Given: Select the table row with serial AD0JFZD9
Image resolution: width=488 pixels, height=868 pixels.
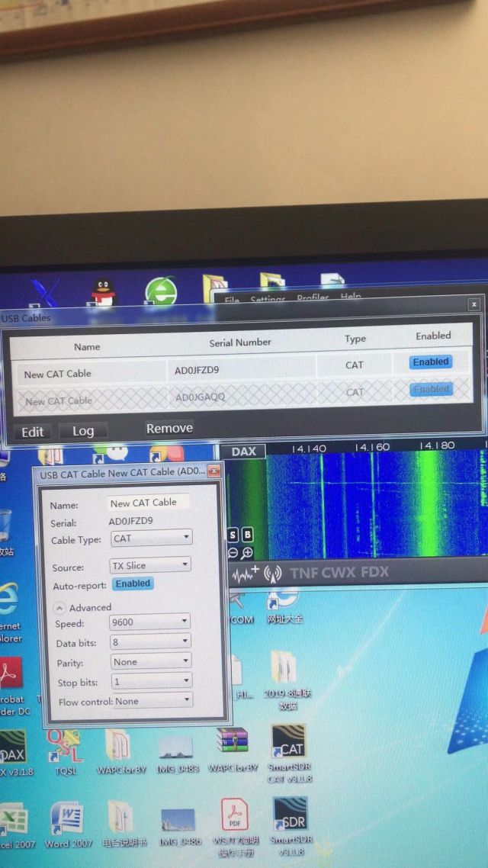Looking at the screenshot, I should (241, 367).
